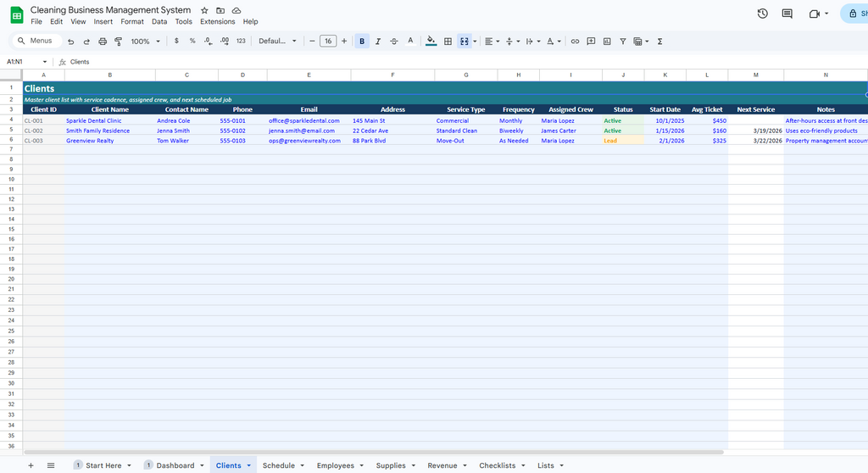Add a new sheet with plus button
The width and height of the screenshot is (868, 473).
pyautogui.click(x=31, y=465)
